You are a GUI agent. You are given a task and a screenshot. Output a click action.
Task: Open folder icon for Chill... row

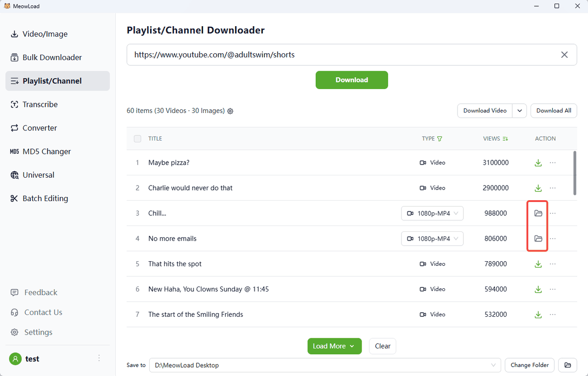click(x=538, y=213)
